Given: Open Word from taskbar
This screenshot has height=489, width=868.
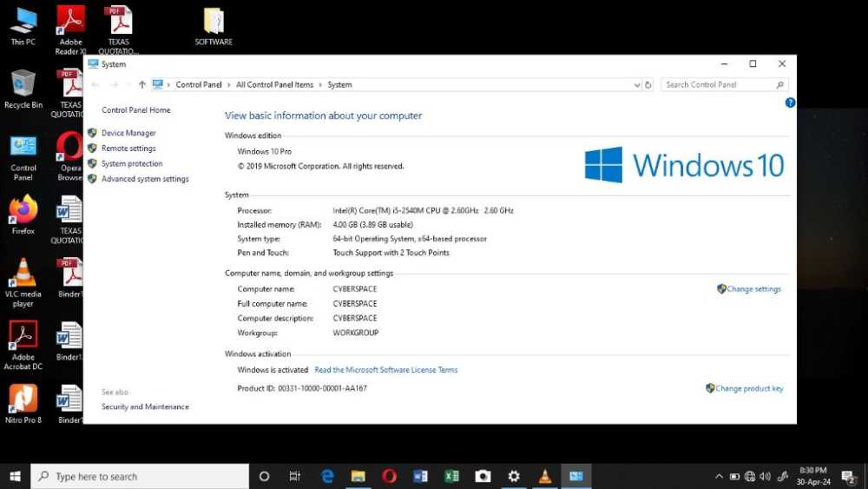Looking at the screenshot, I should pos(420,476).
